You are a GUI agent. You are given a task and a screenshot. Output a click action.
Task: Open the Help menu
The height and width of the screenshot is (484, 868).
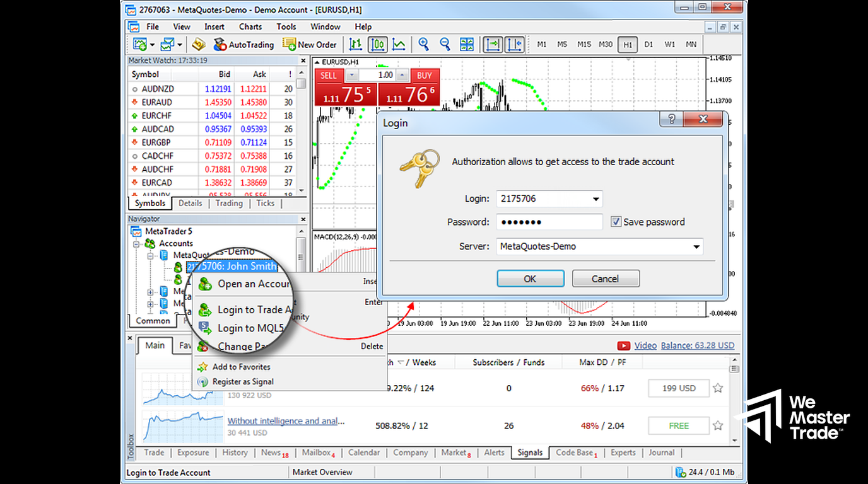coord(363,26)
